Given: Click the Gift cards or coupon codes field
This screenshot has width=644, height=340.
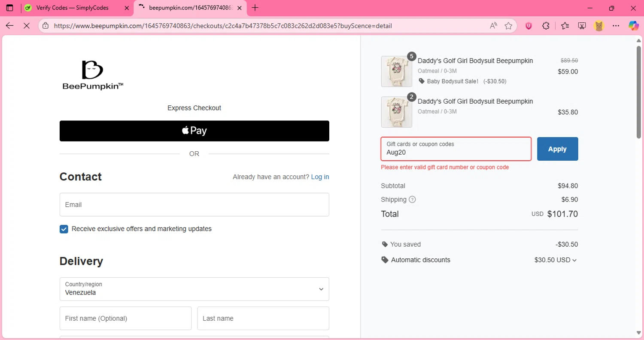Looking at the screenshot, I should point(456,149).
